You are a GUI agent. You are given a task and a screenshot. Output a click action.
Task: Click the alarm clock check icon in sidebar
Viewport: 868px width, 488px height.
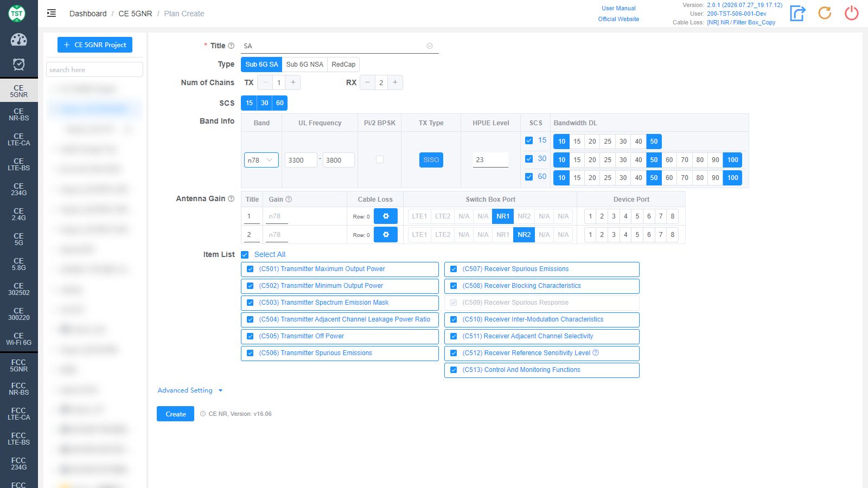click(19, 65)
